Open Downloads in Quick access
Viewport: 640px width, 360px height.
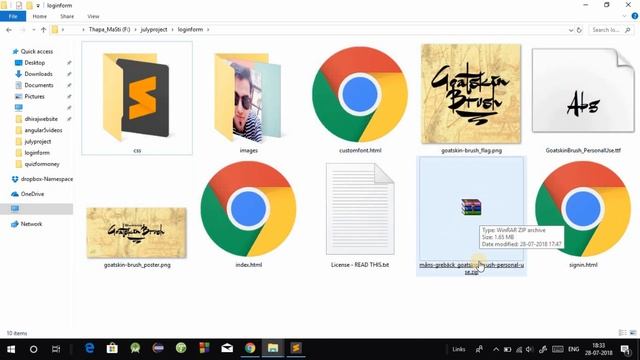coord(38,74)
